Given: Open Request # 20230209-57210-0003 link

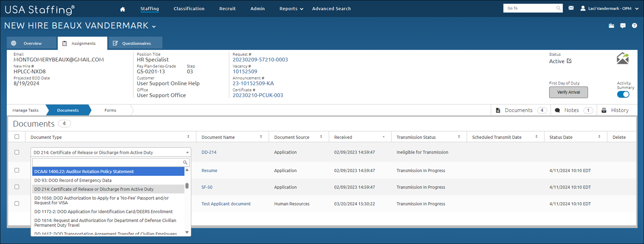Looking at the screenshot, I should pyautogui.click(x=260, y=60).
